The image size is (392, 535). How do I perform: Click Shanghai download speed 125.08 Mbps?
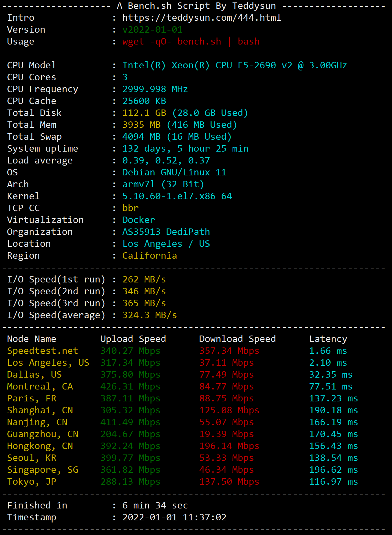(x=229, y=410)
